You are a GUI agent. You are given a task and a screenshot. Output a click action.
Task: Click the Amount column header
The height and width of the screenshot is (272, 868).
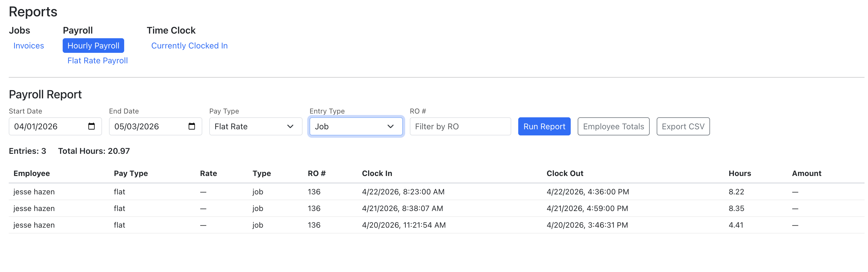coord(807,173)
